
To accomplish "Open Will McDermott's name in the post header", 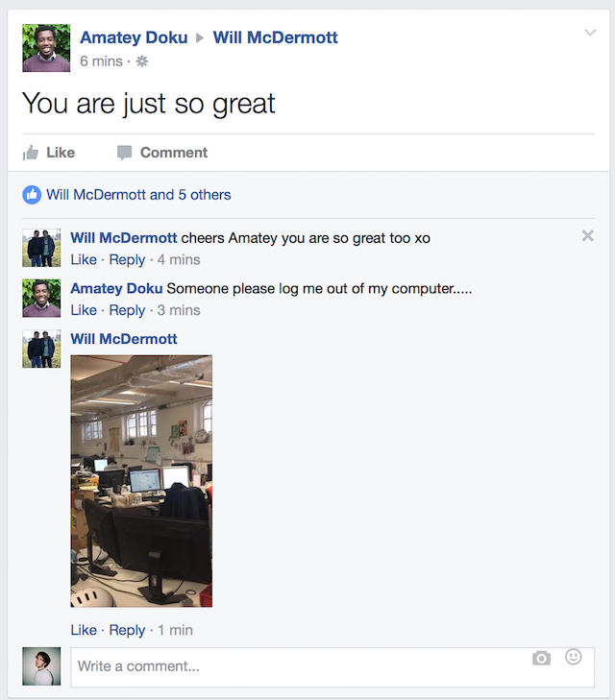I will click(275, 37).
